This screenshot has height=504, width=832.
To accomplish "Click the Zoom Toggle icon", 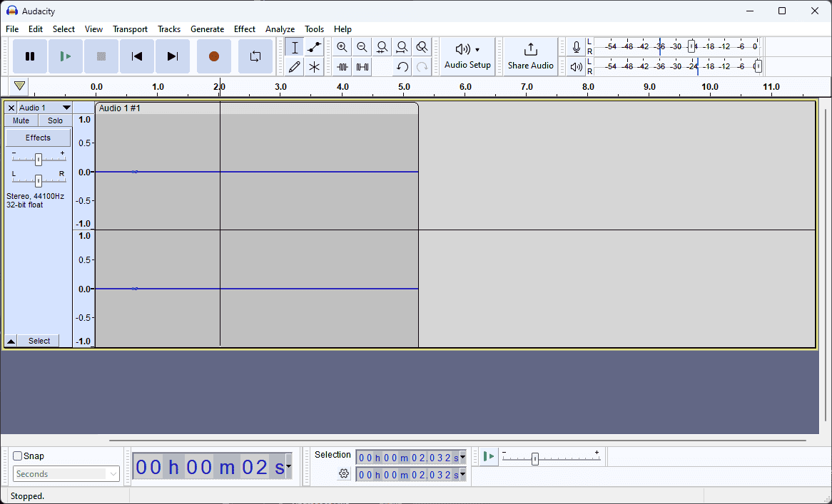I will click(422, 47).
